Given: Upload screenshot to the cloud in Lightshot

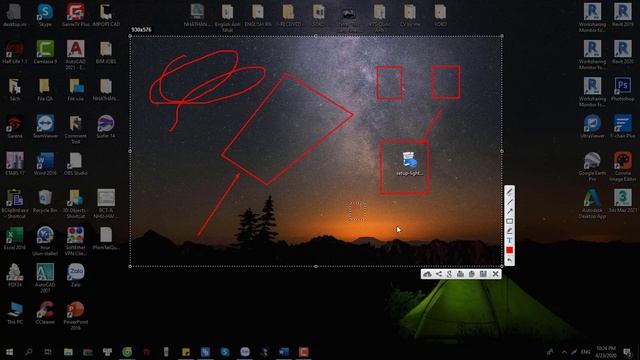Looking at the screenshot, I should point(427,274).
